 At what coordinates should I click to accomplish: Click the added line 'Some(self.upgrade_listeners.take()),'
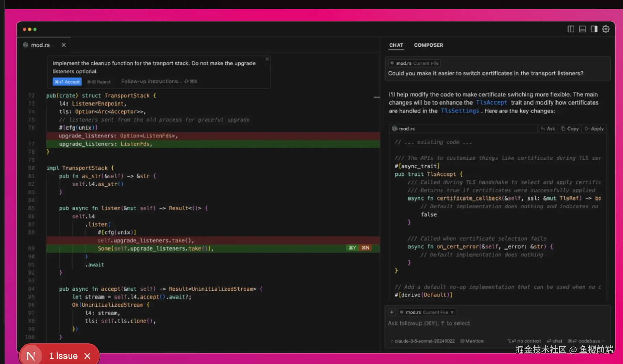point(213,248)
